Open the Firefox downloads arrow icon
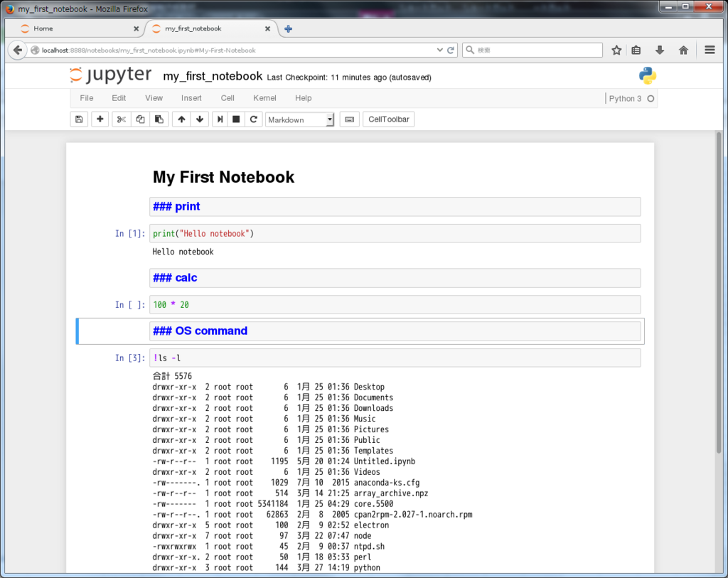The image size is (728, 578). [659, 50]
